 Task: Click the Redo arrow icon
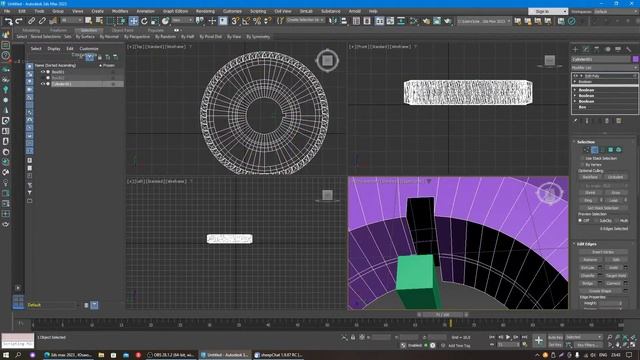tap(19, 21)
